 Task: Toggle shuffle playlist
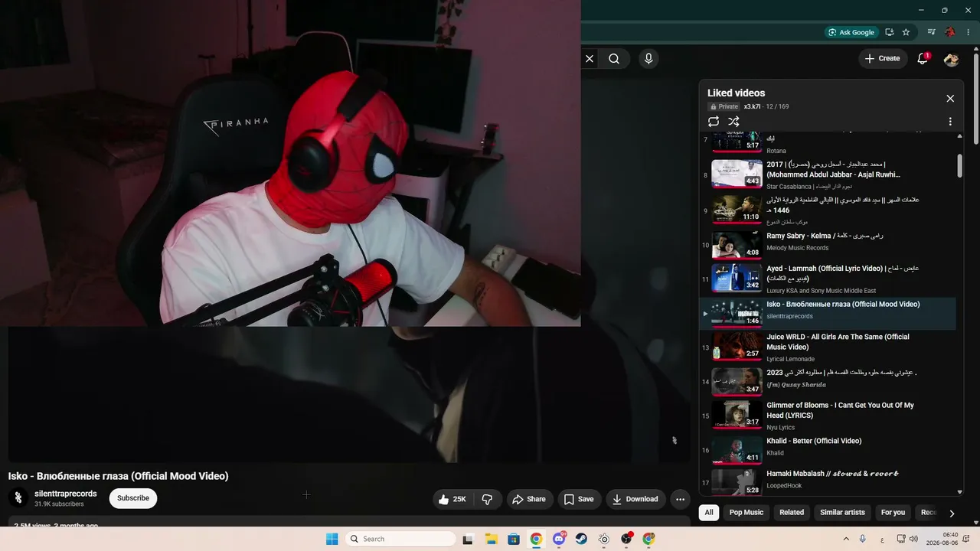(x=733, y=122)
